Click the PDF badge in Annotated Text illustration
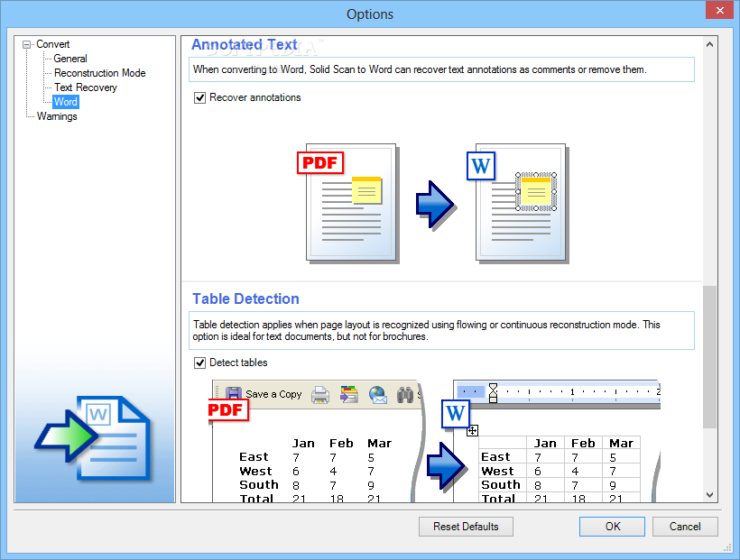 click(320, 162)
